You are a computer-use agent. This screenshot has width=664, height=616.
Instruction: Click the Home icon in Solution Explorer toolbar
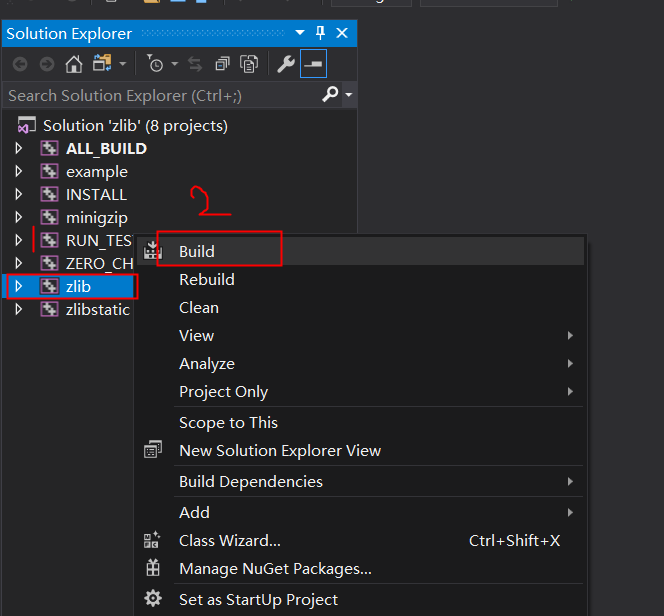coord(74,64)
